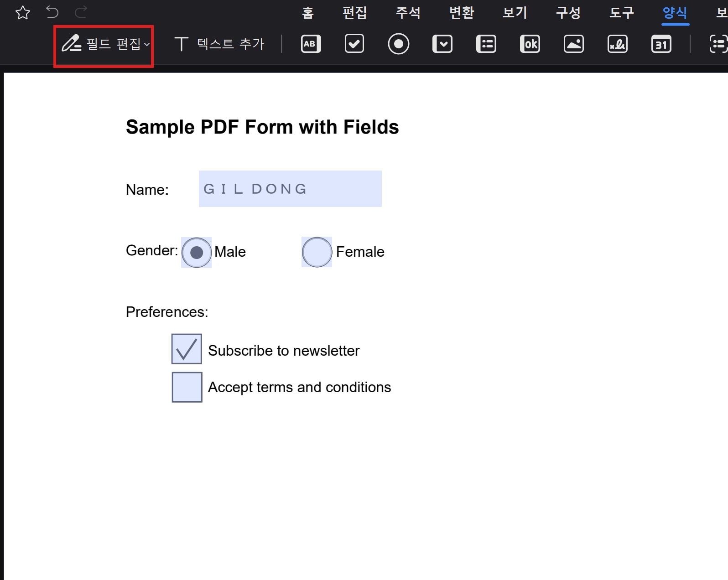Click the 'Sample PDF Form with Fields' heading

[x=262, y=127]
